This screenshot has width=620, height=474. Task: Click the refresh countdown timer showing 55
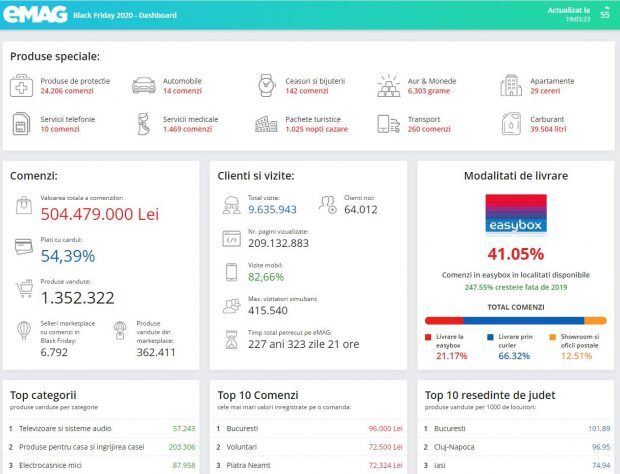(604, 15)
